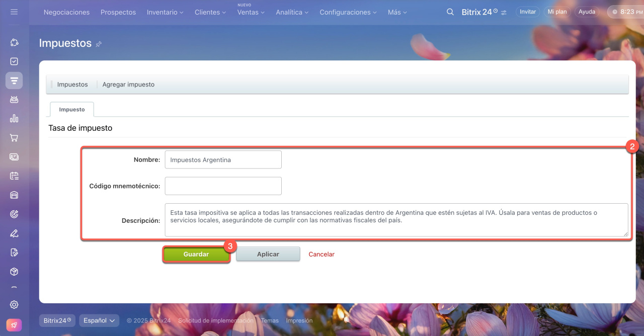The width and height of the screenshot is (644, 336).
Task: Select the Impuesto tab
Action: tap(72, 109)
